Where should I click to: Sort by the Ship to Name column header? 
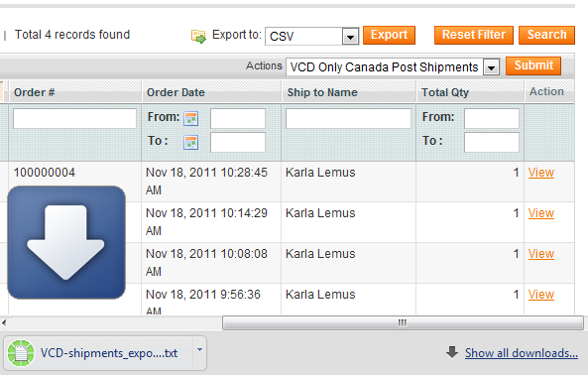click(322, 92)
